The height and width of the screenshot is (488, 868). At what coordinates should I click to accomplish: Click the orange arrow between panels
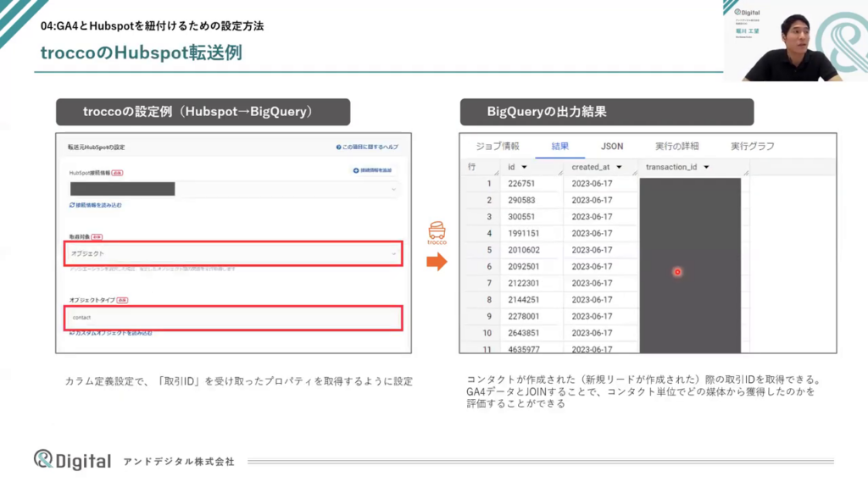coord(436,262)
